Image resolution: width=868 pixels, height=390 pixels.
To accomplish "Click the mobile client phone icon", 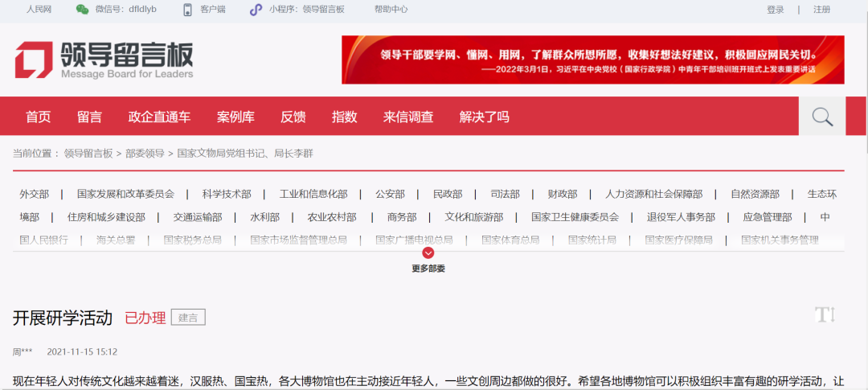I will tap(188, 10).
